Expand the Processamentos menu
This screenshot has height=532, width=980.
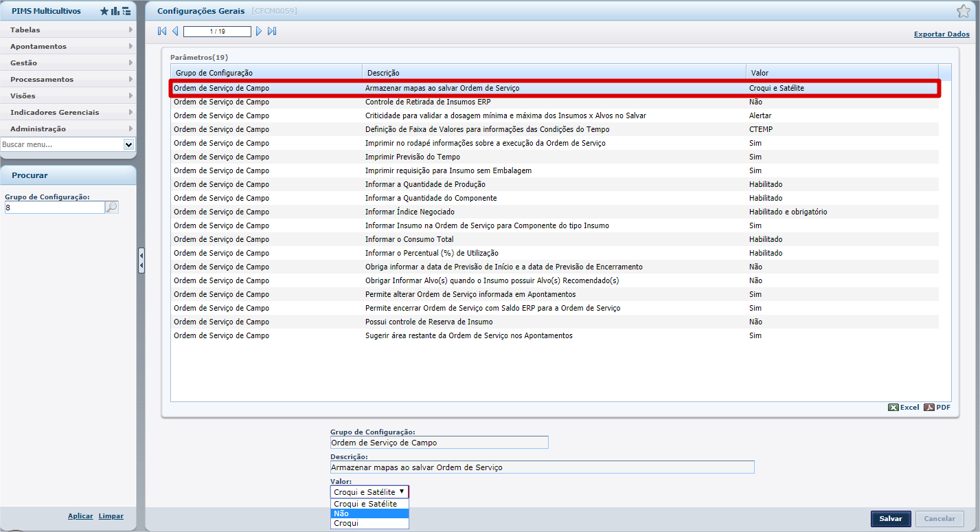click(x=68, y=79)
